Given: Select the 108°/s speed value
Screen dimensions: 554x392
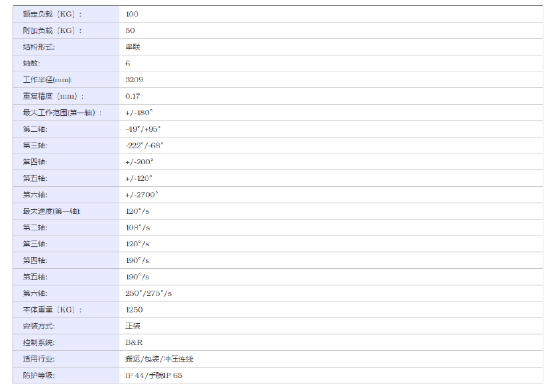Looking at the screenshot, I should 137,228.
